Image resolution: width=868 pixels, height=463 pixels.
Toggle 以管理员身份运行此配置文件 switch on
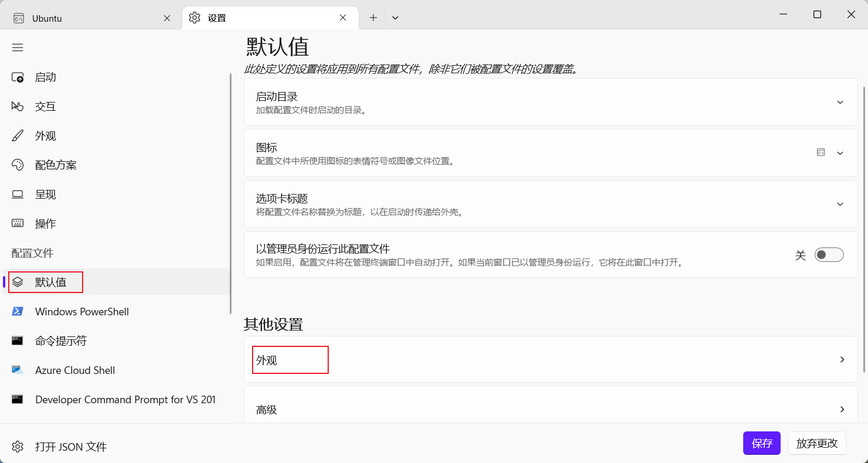coord(829,254)
